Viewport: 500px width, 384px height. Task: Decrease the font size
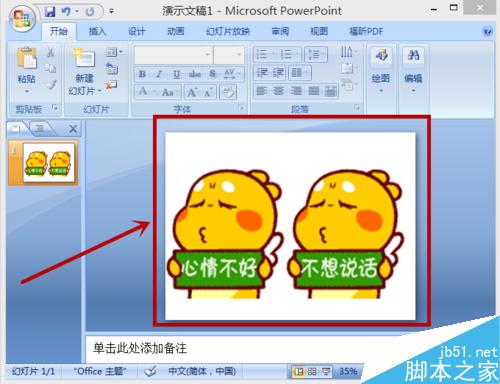click(208, 92)
